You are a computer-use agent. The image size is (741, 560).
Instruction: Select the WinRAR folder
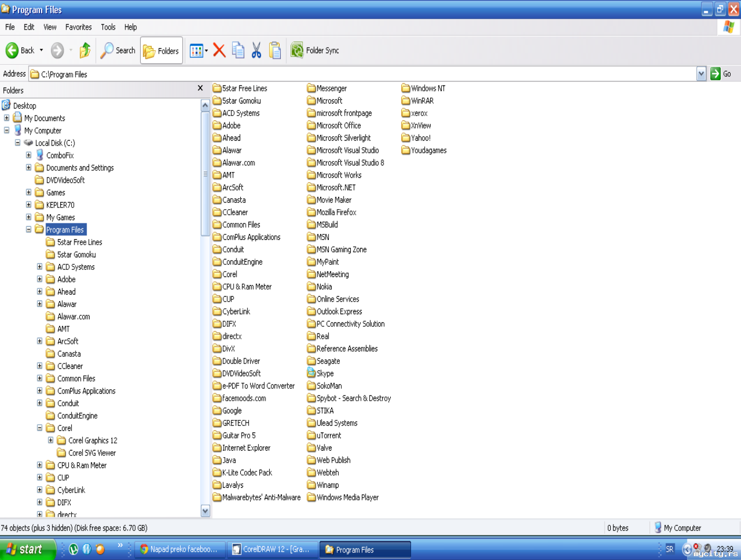click(x=418, y=101)
